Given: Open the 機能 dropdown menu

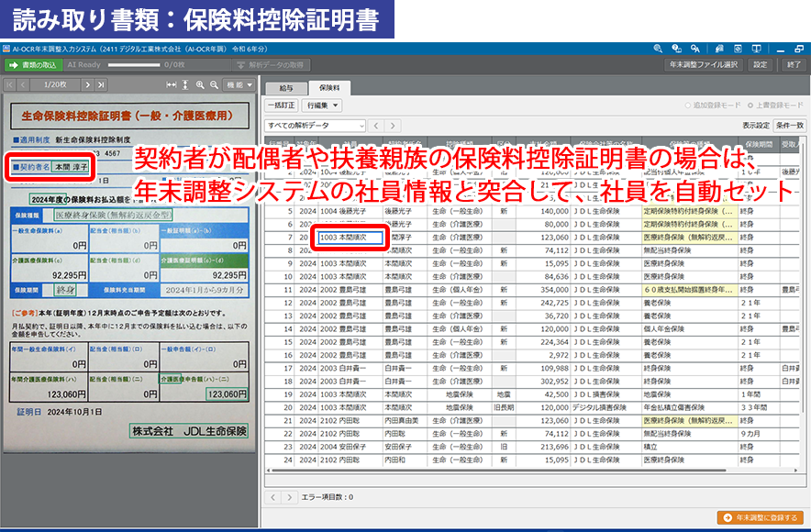Looking at the screenshot, I should pyautogui.click(x=239, y=84).
